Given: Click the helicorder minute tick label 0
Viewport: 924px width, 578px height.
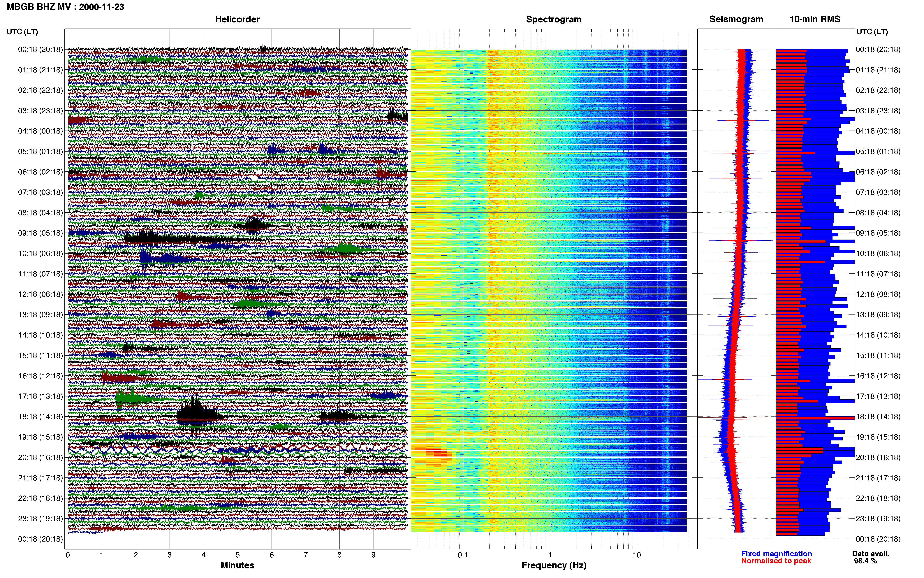Looking at the screenshot, I should pos(68,555).
